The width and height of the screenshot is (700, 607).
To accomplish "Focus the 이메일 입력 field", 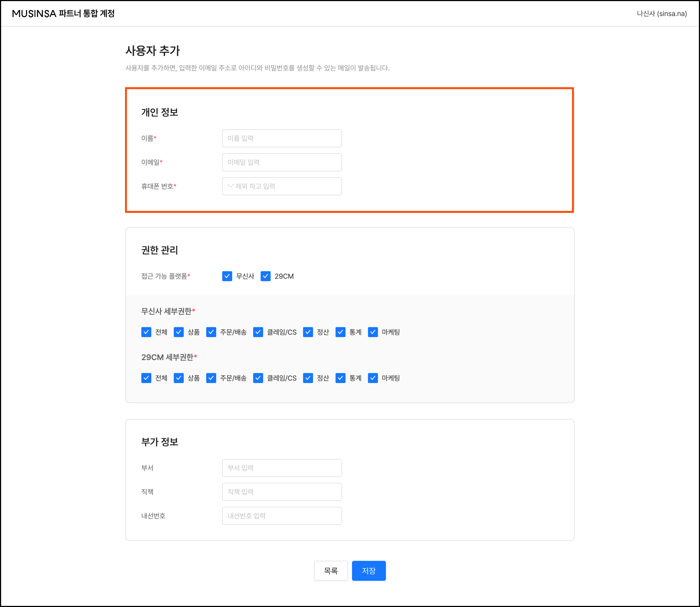I will (282, 162).
